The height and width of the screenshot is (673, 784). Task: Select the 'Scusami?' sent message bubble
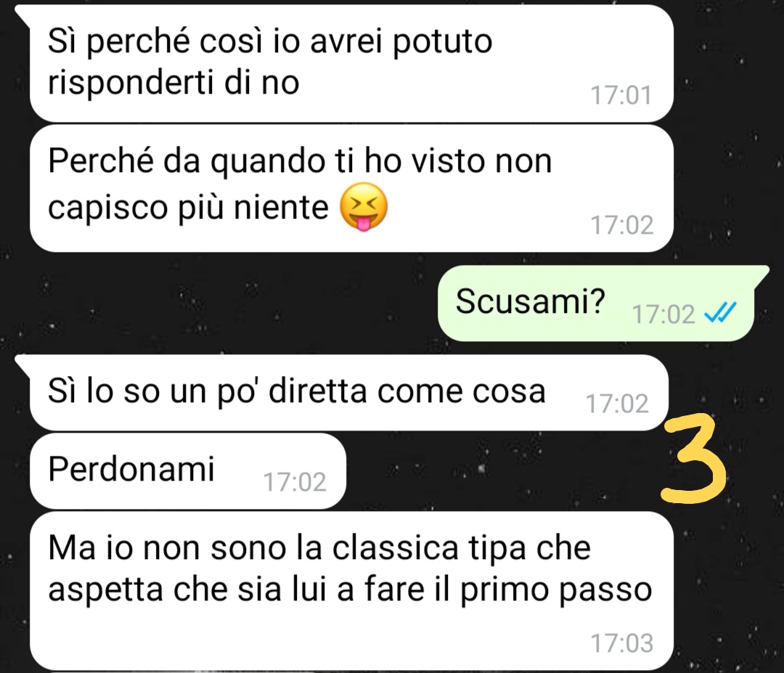point(596,304)
